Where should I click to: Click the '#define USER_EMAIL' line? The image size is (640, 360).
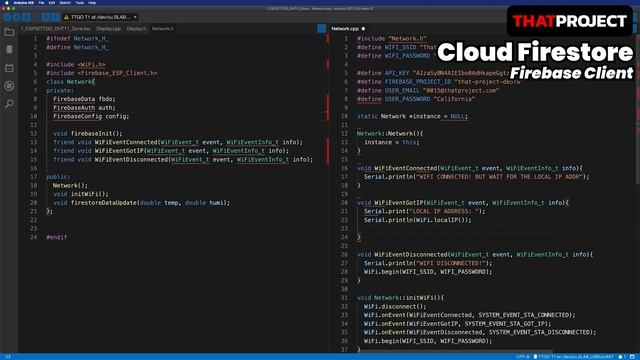point(428,91)
